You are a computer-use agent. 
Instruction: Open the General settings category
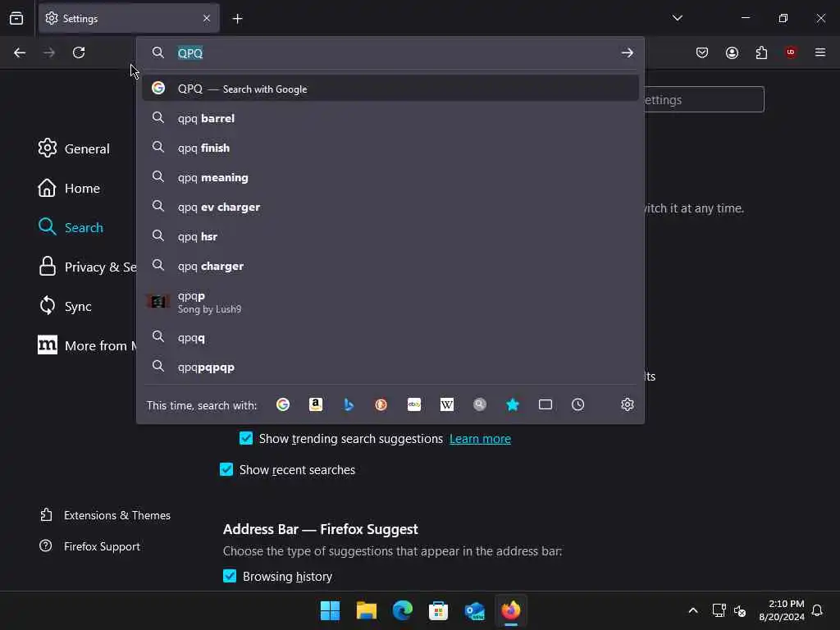coord(74,148)
